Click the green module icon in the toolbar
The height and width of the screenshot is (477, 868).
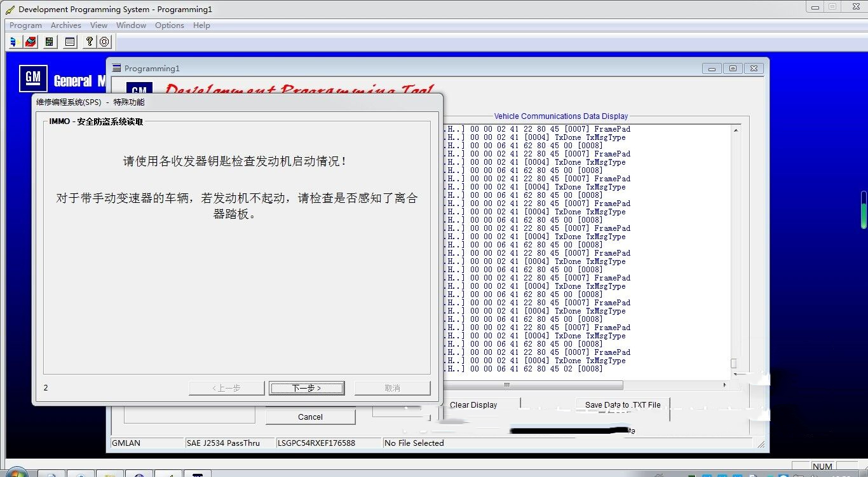50,42
